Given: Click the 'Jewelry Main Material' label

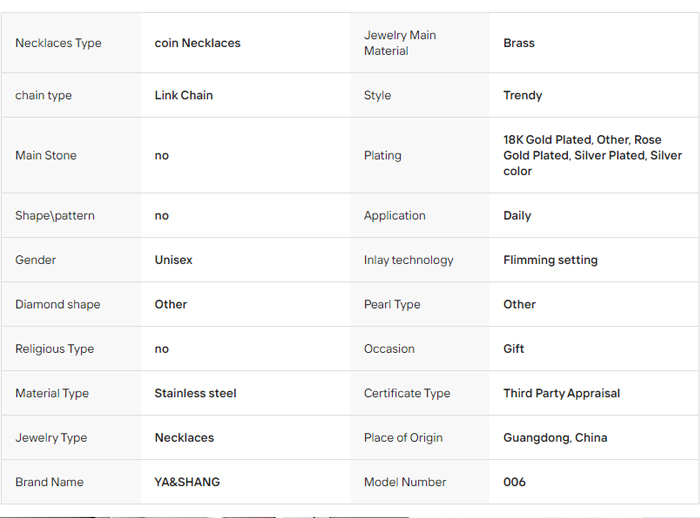Looking at the screenshot, I should tap(400, 43).
